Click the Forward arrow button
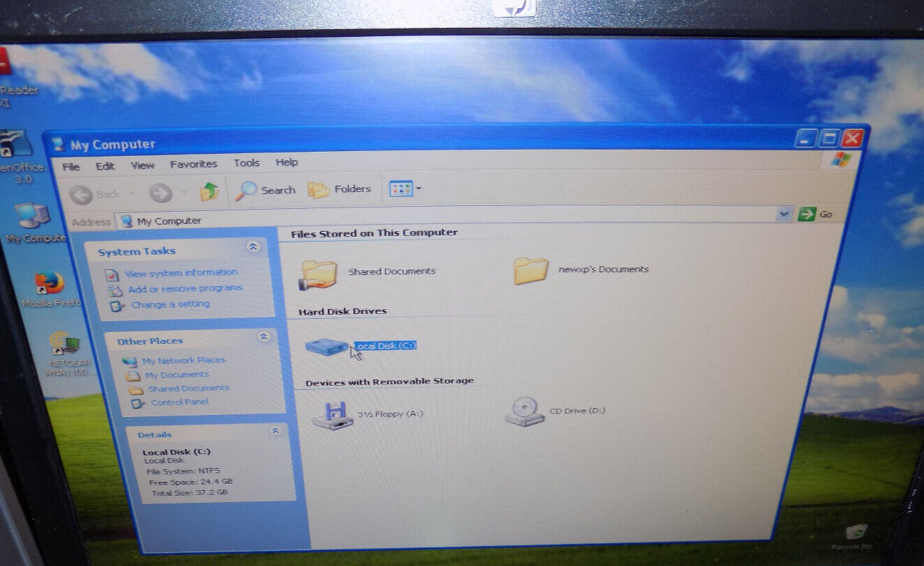The height and width of the screenshot is (566, 924). click(161, 193)
